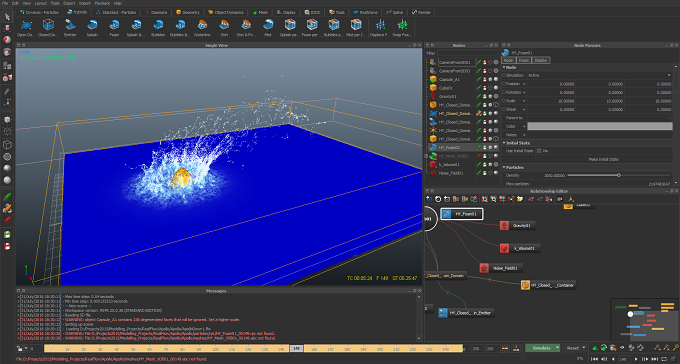Select the arrow selection tool in left sidebar
Image resolution: width=680 pixels, height=364 pixels.
[x=7, y=17]
